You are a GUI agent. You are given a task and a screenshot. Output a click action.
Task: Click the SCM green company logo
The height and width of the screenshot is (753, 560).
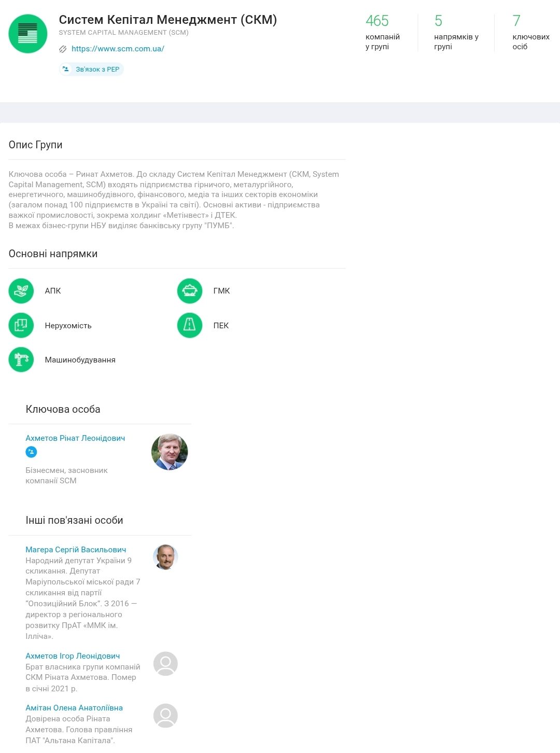point(28,34)
